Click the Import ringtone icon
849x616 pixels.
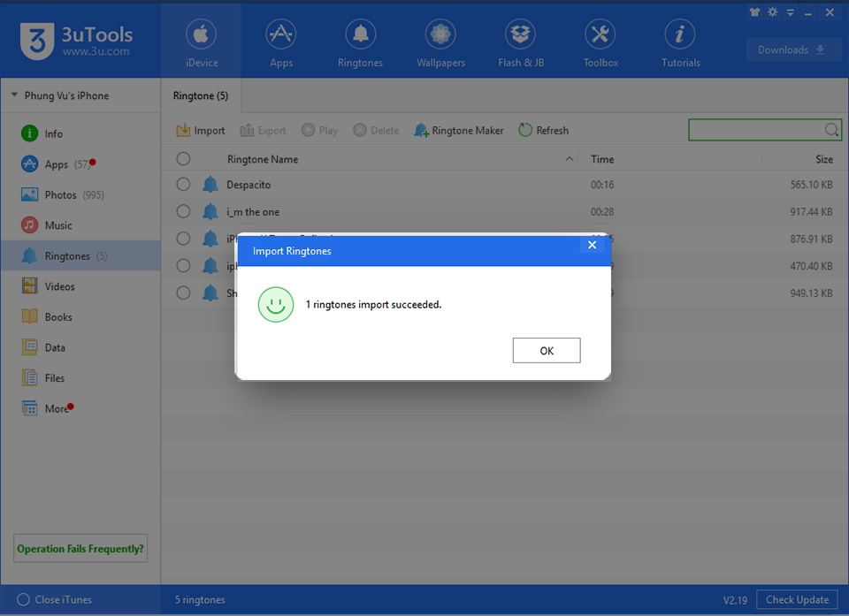point(184,131)
